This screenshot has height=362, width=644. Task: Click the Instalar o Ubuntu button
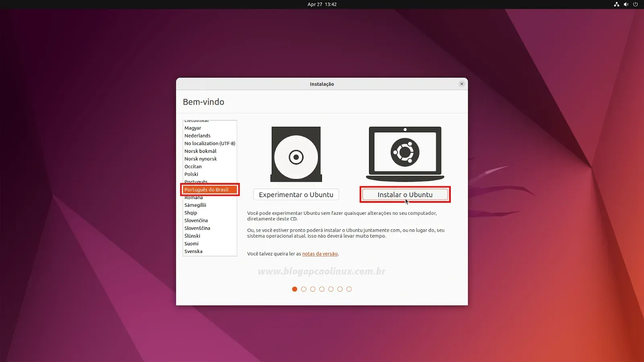(x=405, y=195)
